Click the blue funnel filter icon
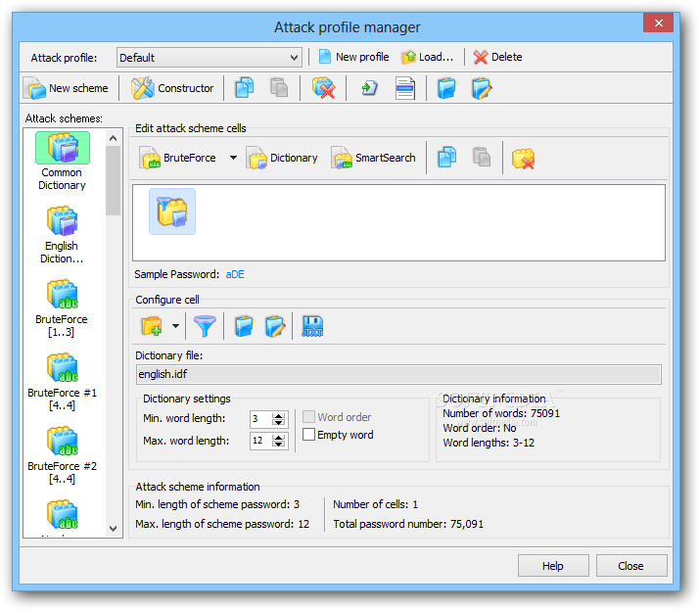This screenshot has width=700, height=611. (x=205, y=326)
